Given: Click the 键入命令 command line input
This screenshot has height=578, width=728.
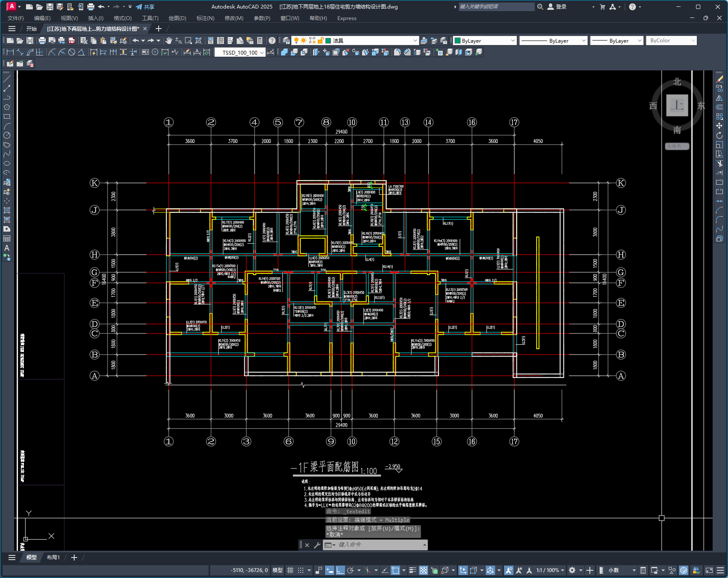Looking at the screenshot, I should click(x=378, y=545).
